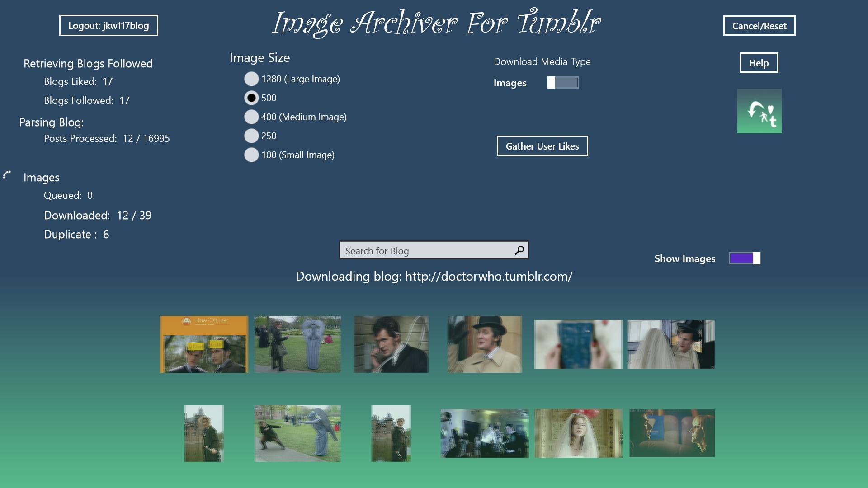Select the 100 Small Image option
The height and width of the screenshot is (488, 868).
(x=251, y=155)
